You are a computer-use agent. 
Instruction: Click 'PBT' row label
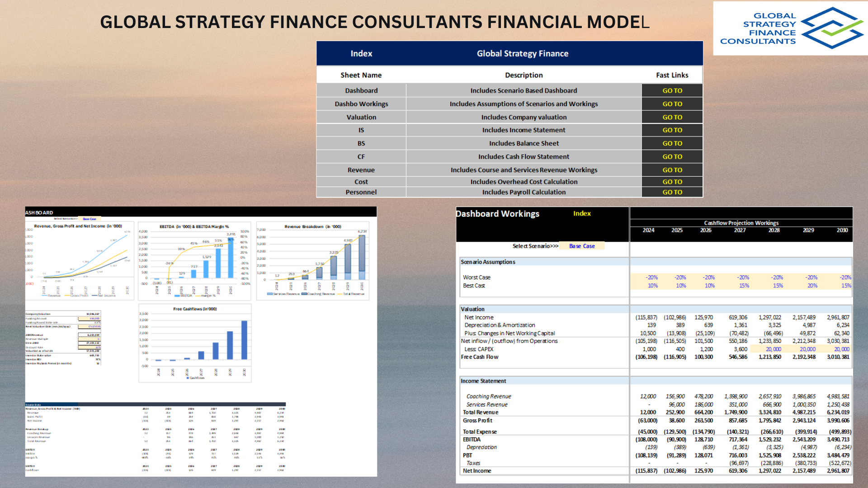tap(467, 455)
